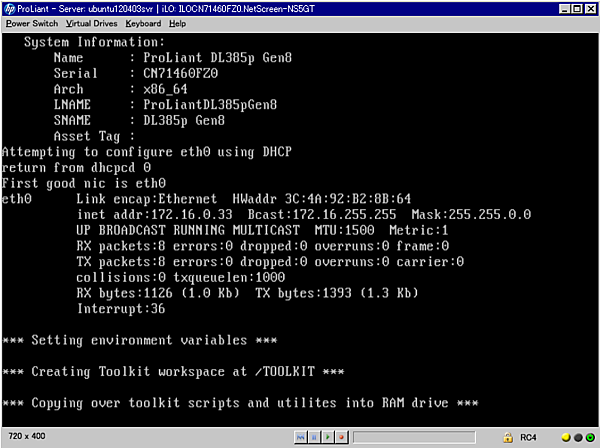Screen dimensions: 600x448
Task: Click the Setting environment variables line
Action: click(139, 340)
